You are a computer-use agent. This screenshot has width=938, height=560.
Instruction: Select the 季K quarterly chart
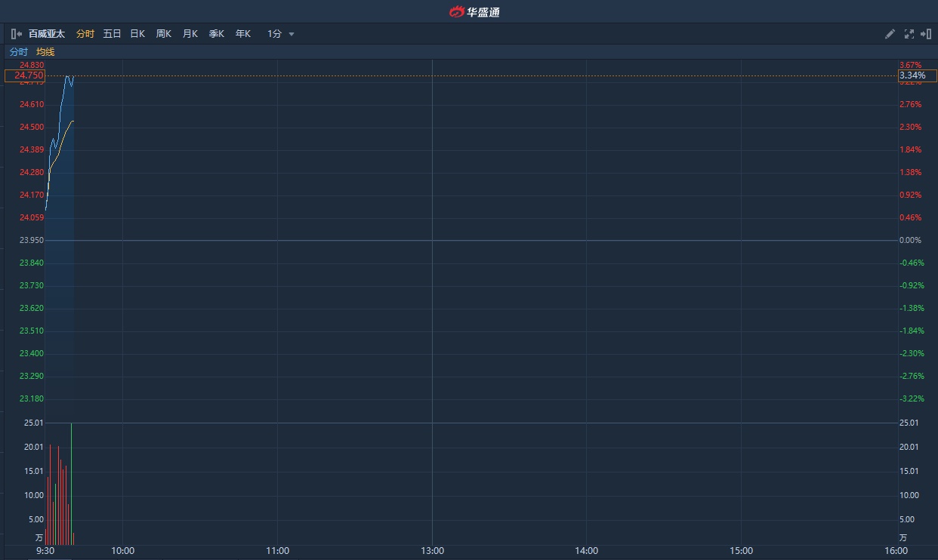coord(217,34)
